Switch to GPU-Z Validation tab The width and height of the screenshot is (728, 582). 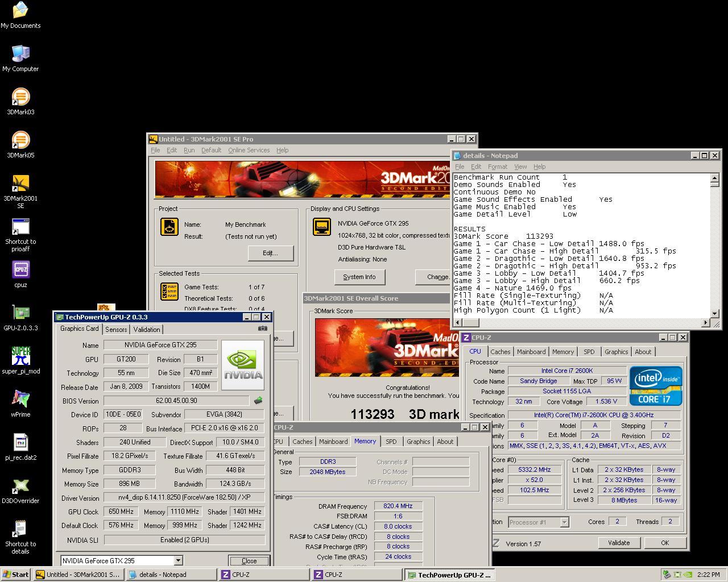147,330
